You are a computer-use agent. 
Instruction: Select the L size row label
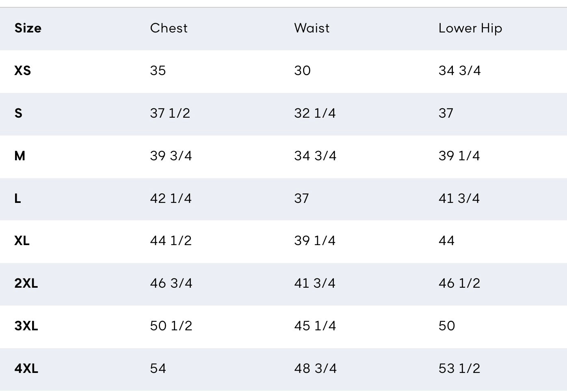coord(17,198)
